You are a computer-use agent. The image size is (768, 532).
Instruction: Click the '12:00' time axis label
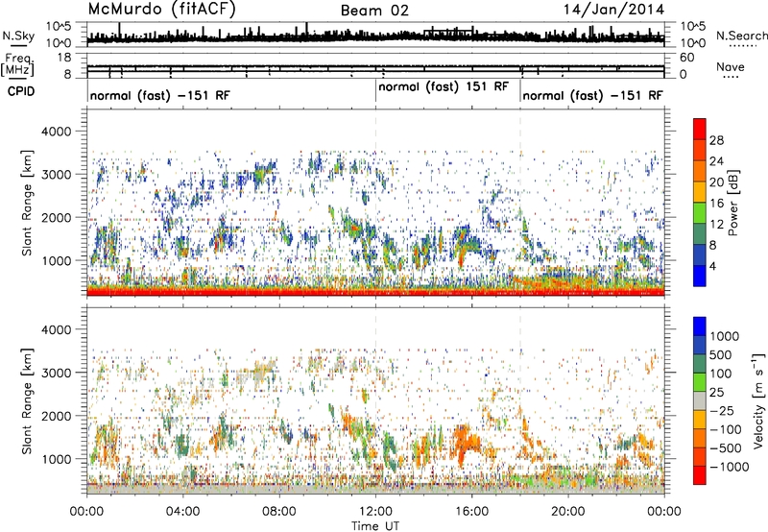pyautogui.click(x=375, y=511)
